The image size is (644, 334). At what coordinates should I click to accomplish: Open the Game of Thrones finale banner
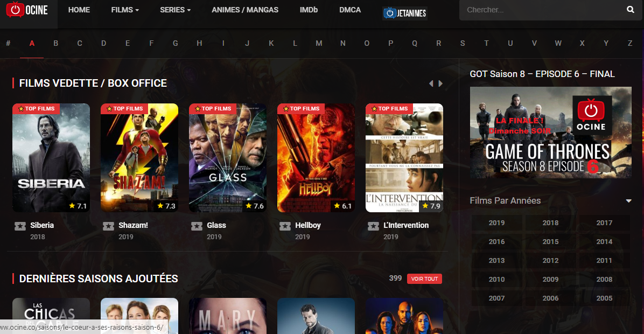(x=550, y=133)
